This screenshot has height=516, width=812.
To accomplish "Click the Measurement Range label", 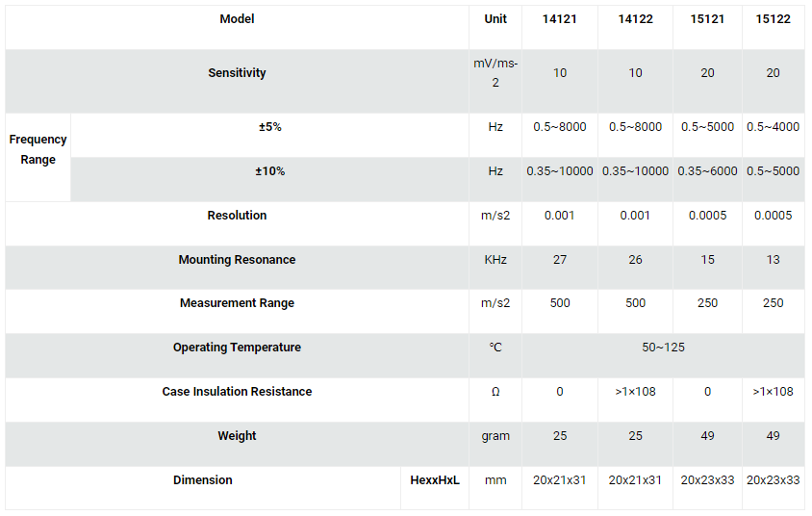I will click(237, 303).
